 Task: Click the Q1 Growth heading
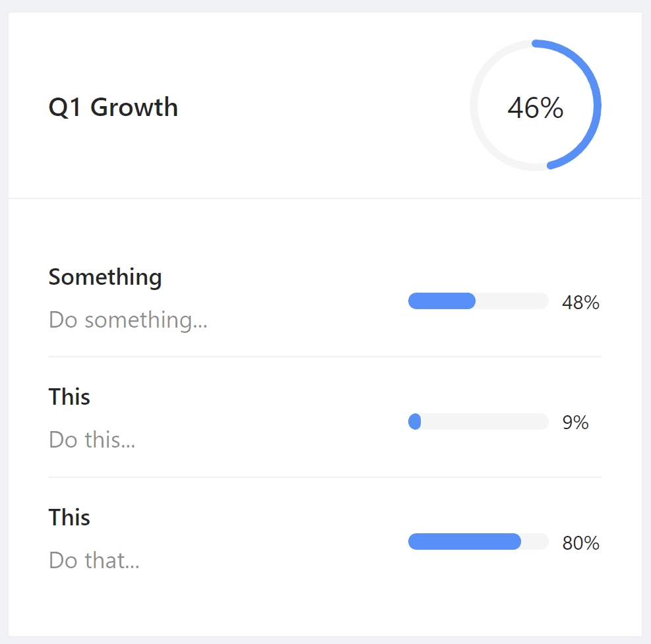[x=113, y=107]
